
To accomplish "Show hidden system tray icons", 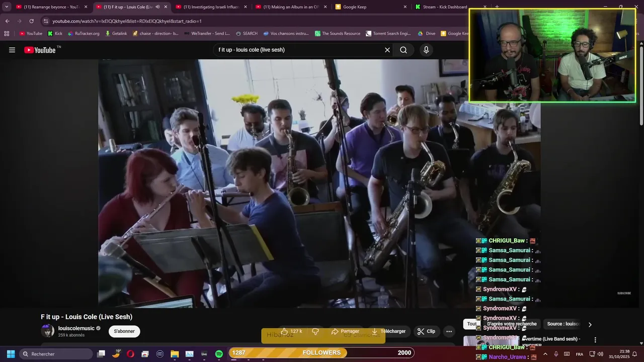I will (x=545, y=354).
